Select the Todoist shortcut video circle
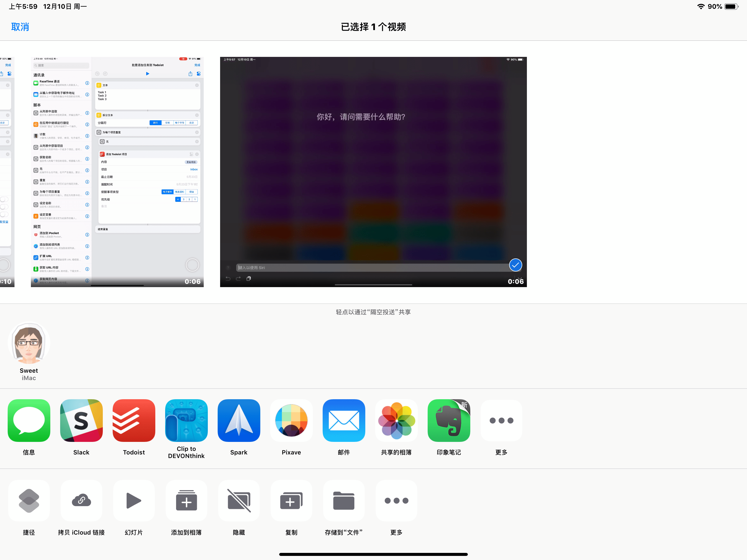The width and height of the screenshot is (747, 560). click(x=192, y=265)
